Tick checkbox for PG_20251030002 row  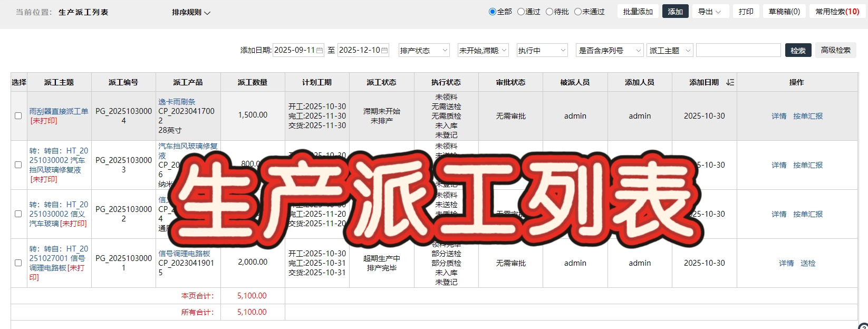[18, 214]
